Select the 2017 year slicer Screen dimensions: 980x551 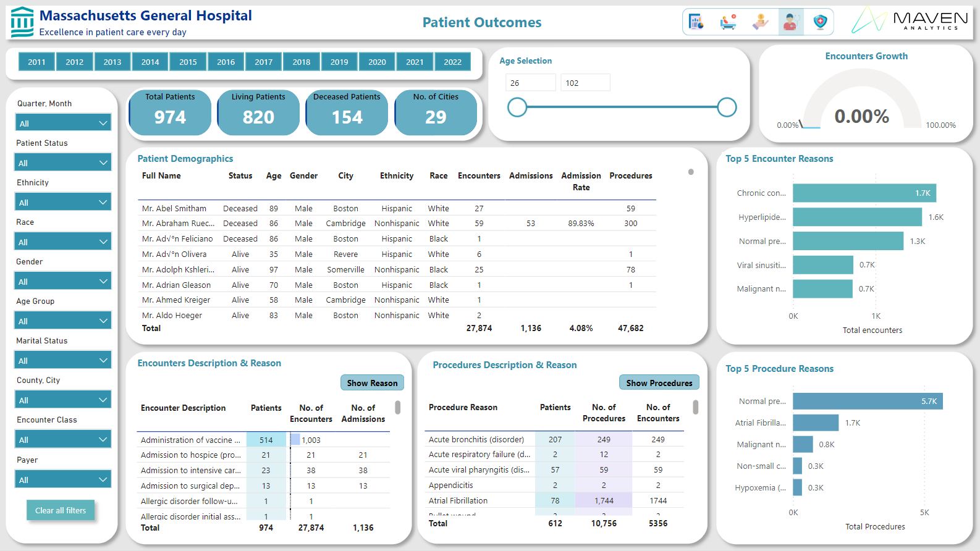(x=263, y=62)
